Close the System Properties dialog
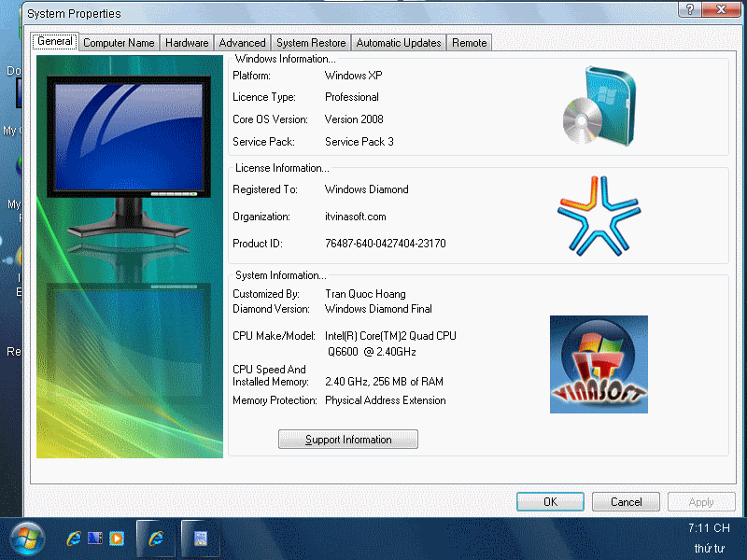The height and width of the screenshot is (560, 747). click(x=721, y=9)
